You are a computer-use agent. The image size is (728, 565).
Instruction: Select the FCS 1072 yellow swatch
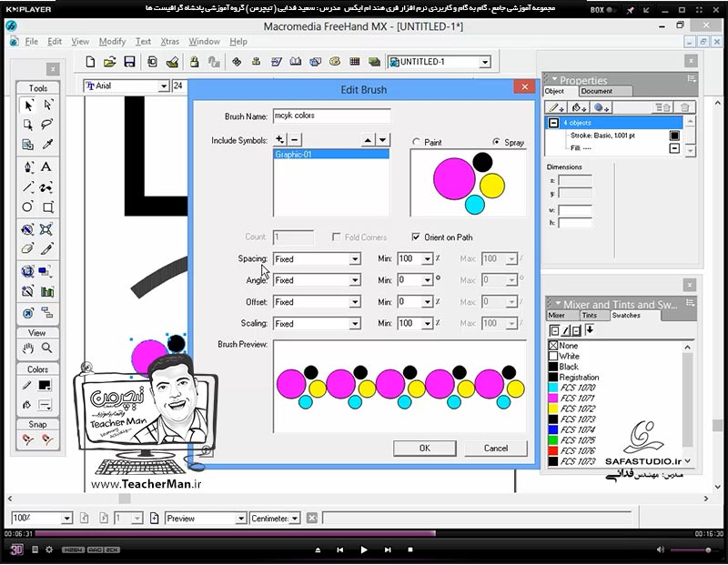click(x=571, y=409)
